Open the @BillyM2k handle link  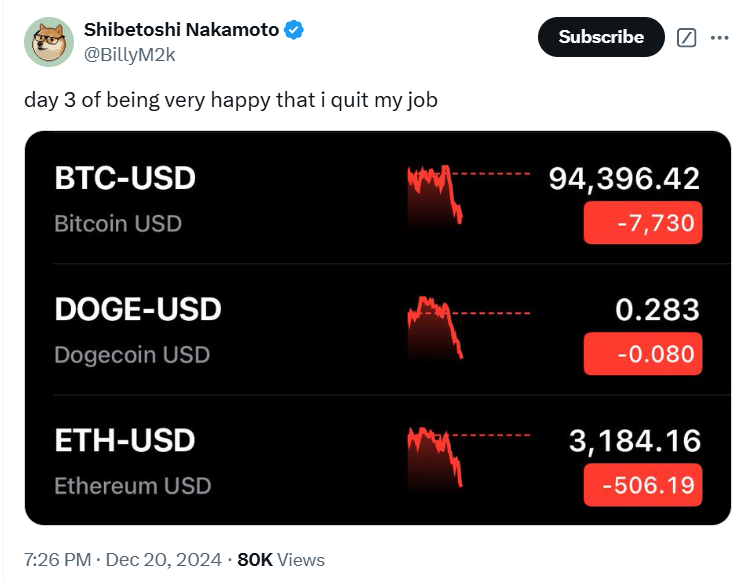coord(130,55)
